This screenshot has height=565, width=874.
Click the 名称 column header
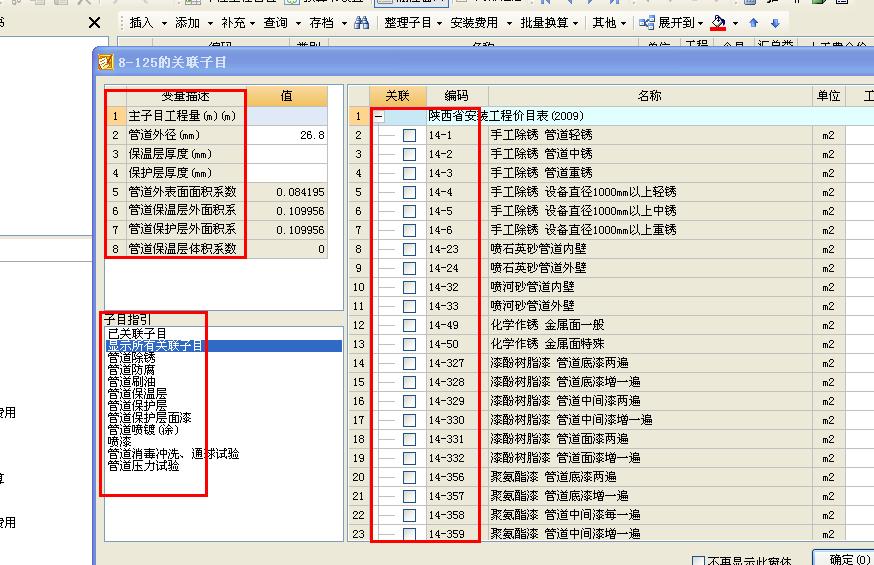click(650, 96)
